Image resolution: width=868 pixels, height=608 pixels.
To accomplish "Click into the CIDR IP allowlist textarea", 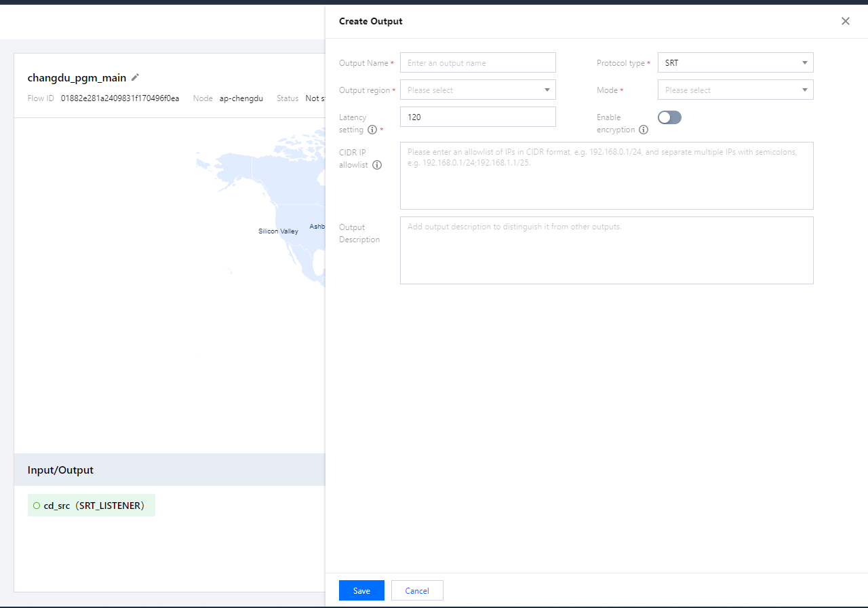I will pyautogui.click(x=607, y=176).
